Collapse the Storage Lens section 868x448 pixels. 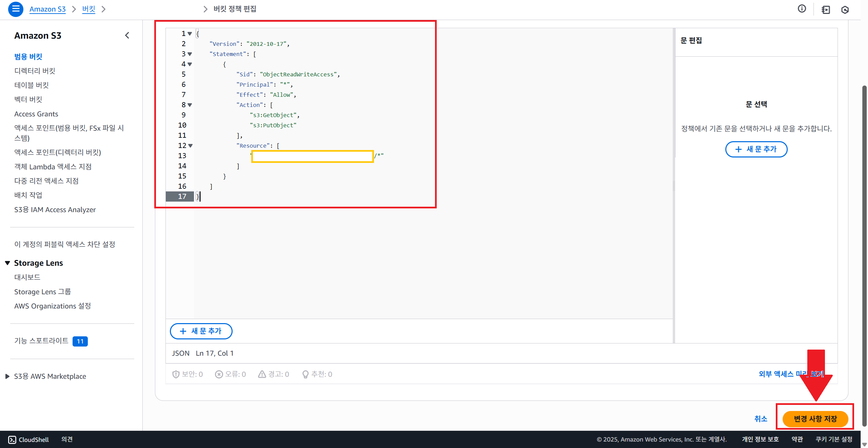7,263
